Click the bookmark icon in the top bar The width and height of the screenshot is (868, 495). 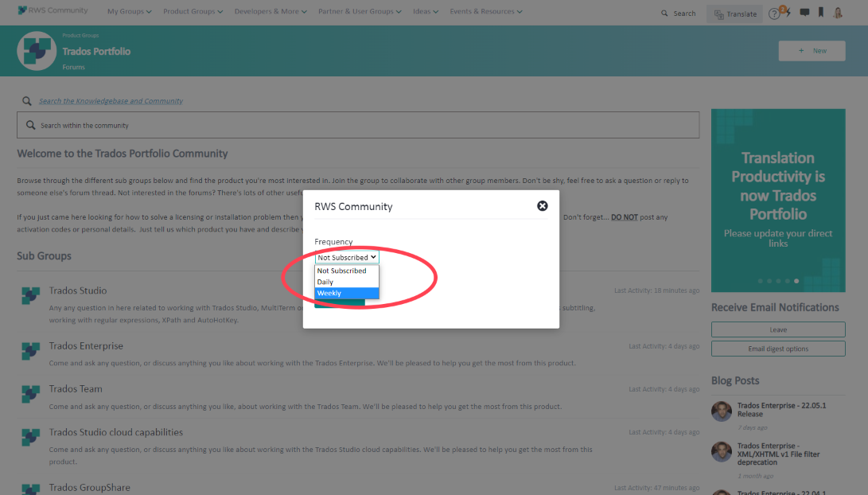pyautogui.click(x=821, y=13)
